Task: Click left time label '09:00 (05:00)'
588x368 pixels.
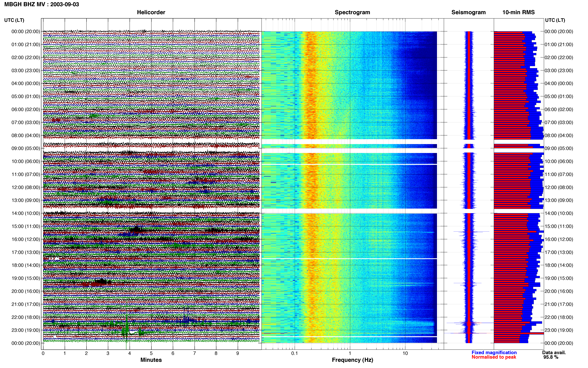Action: (x=26, y=148)
